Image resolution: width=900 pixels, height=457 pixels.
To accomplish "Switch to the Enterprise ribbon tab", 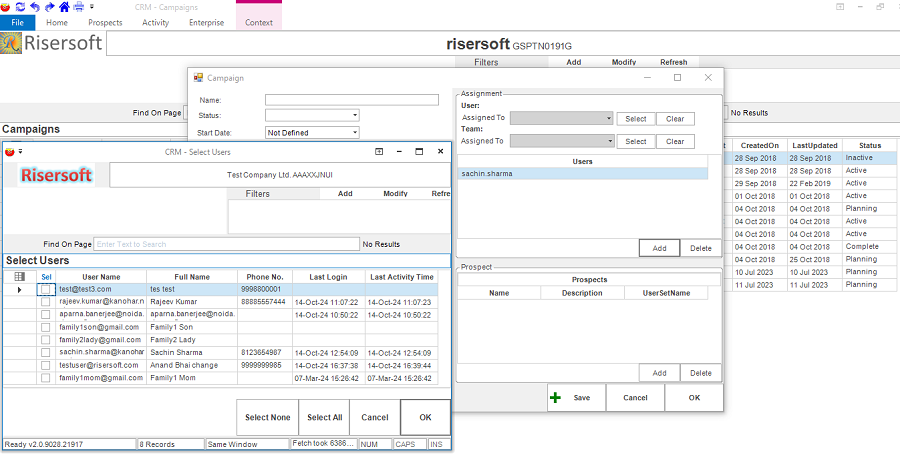I will (206, 22).
